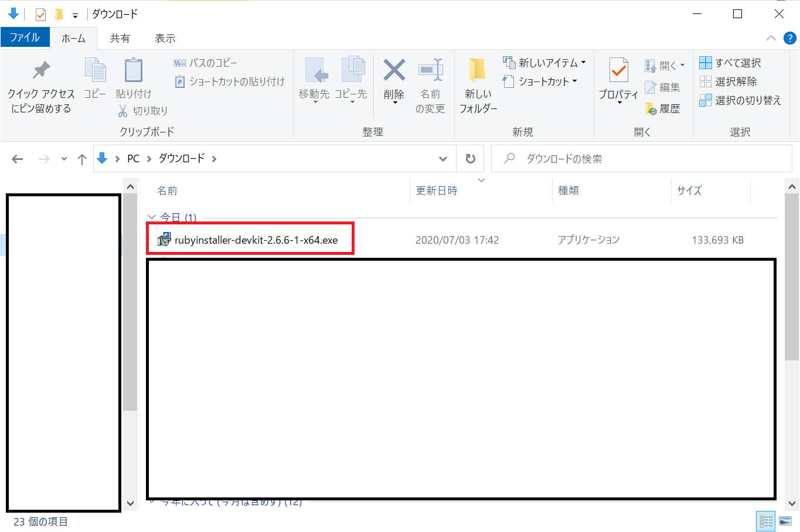Create a new folder (新しいフォルダー)
800x532 pixels.
pyautogui.click(x=478, y=85)
